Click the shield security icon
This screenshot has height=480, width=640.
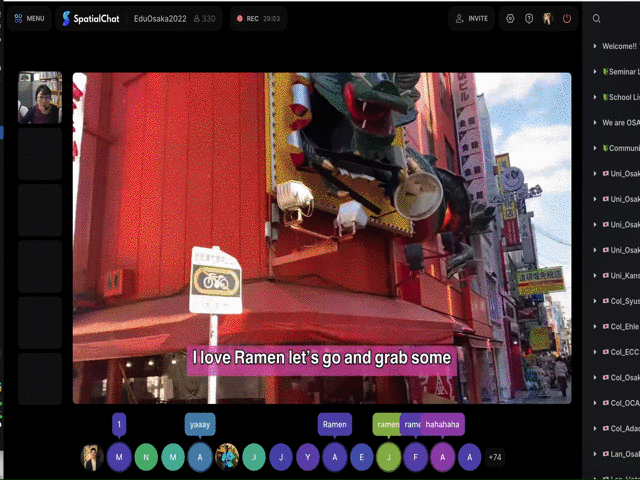click(529, 18)
